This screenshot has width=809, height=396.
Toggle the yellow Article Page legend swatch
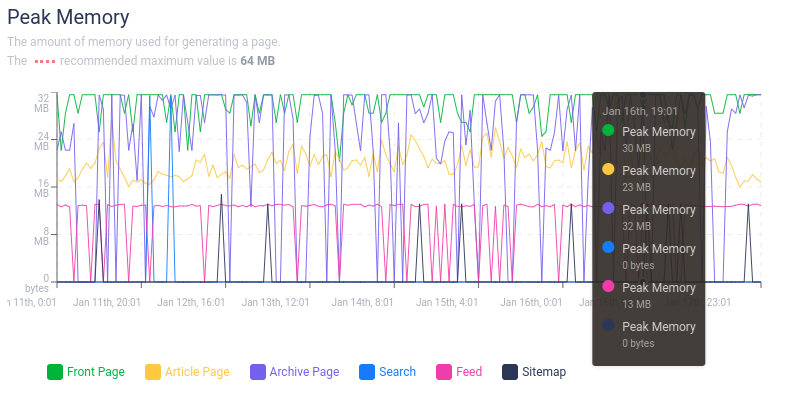point(153,372)
